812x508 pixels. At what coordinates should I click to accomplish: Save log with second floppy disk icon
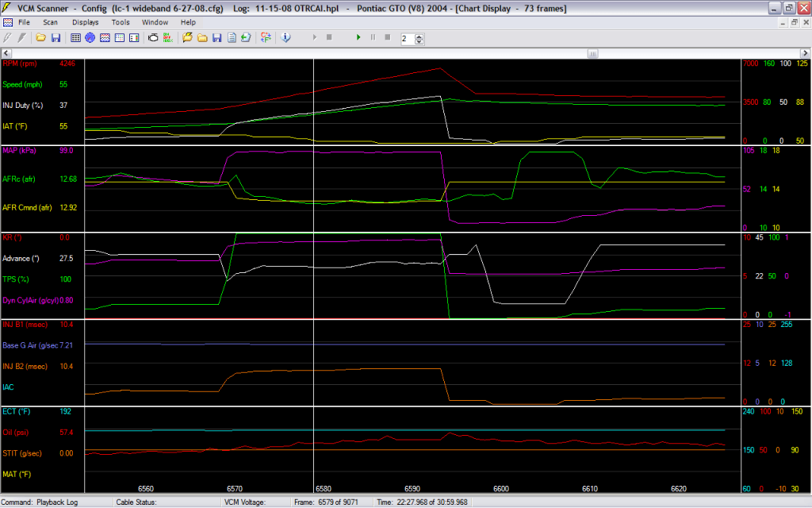coord(217,38)
